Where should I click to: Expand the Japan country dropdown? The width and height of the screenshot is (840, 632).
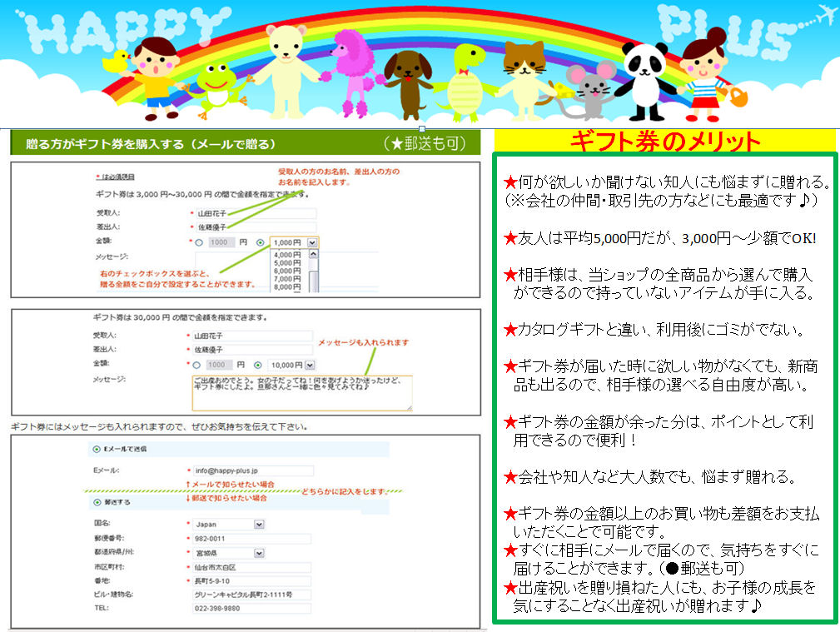coord(229,525)
